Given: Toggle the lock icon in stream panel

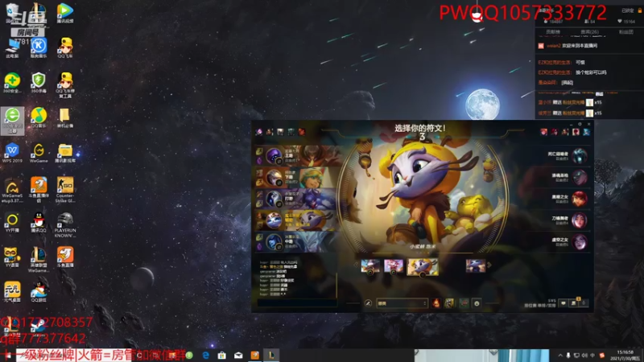Looking at the screenshot, I should click(x=640, y=10).
